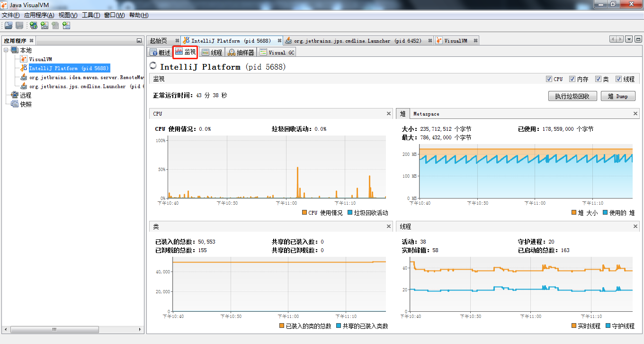Click the 快照 (snapshots) icon
Screen dimensions: 644x344
tap(15, 104)
